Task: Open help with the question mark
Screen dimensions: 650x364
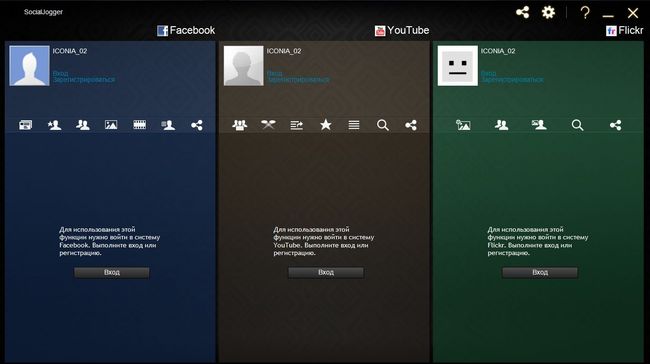Action: pos(585,12)
